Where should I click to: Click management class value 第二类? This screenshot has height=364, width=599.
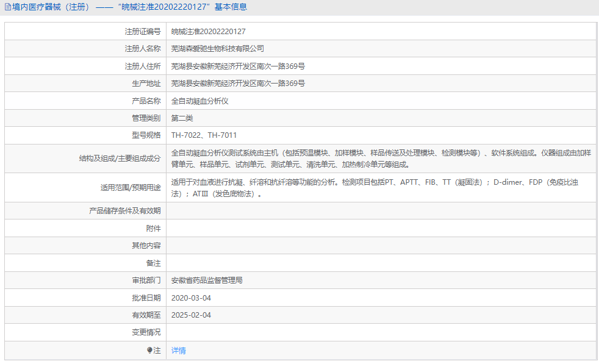coord(182,118)
